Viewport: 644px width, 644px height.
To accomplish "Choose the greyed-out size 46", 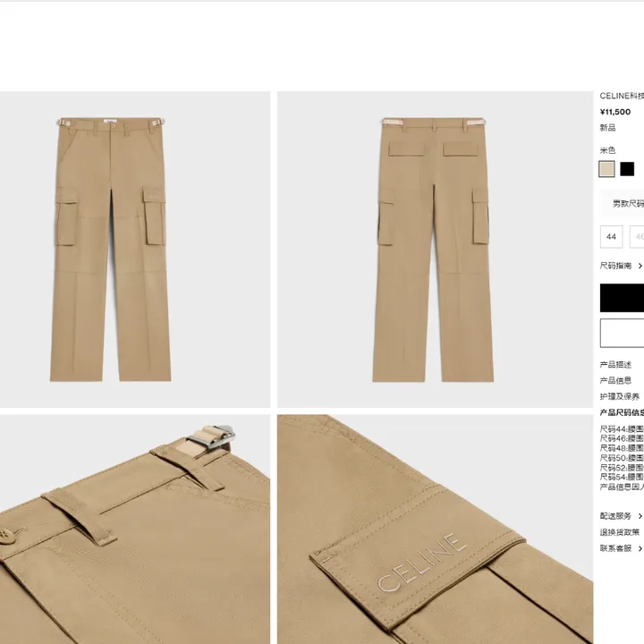I will coord(637,236).
